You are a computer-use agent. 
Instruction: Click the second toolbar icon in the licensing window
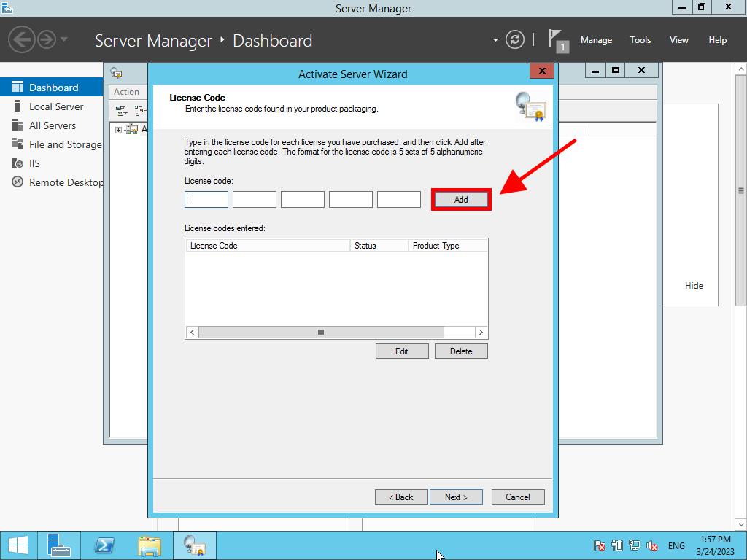pos(140,111)
